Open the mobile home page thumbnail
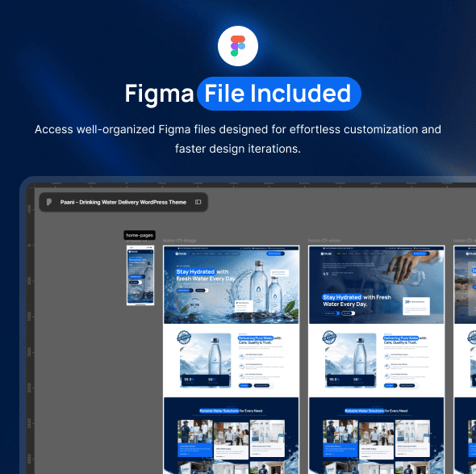The height and width of the screenshot is (474, 476). (x=140, y=275)
